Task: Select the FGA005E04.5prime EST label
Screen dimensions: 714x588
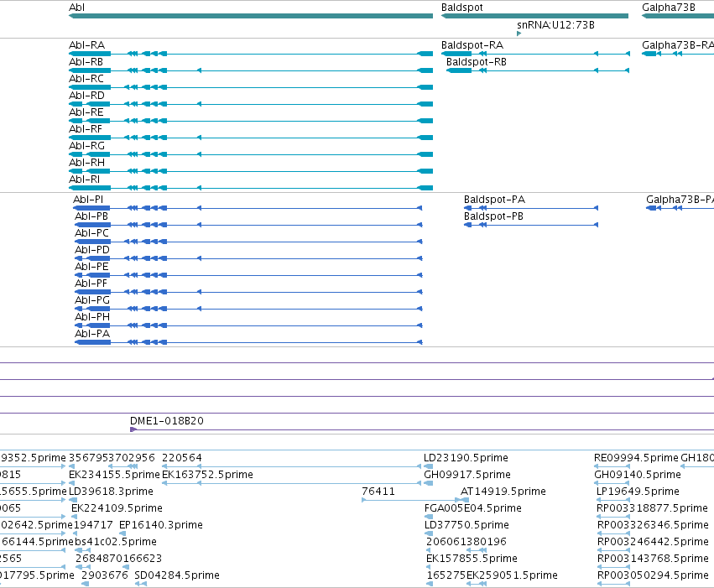Action: [472, 508]
